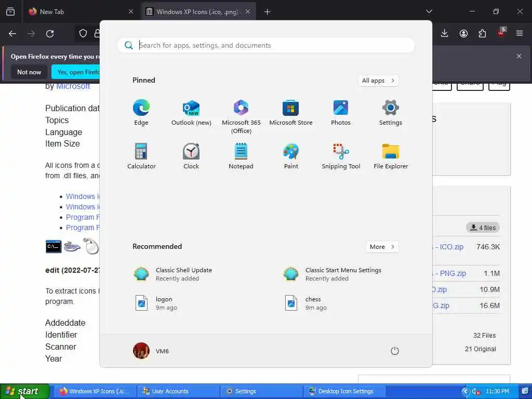Open the PNG.zip download link
The height and width of the screenshot is (399, 532).
449,273
